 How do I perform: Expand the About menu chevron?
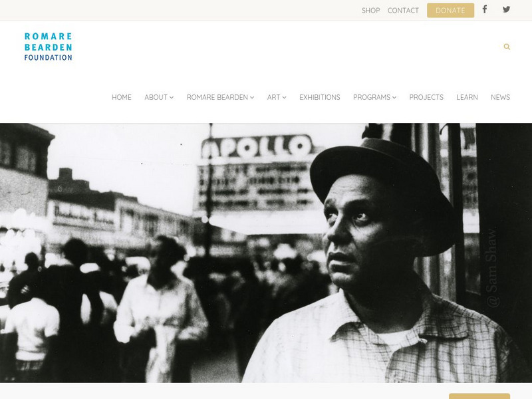[172, 97]
